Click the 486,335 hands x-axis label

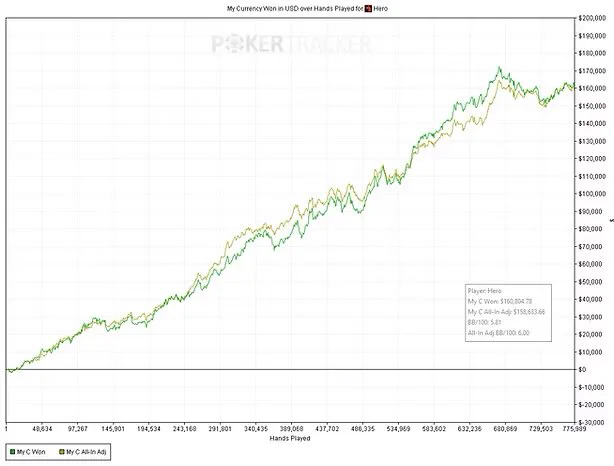pyautogui.click(x=363, y=429)
